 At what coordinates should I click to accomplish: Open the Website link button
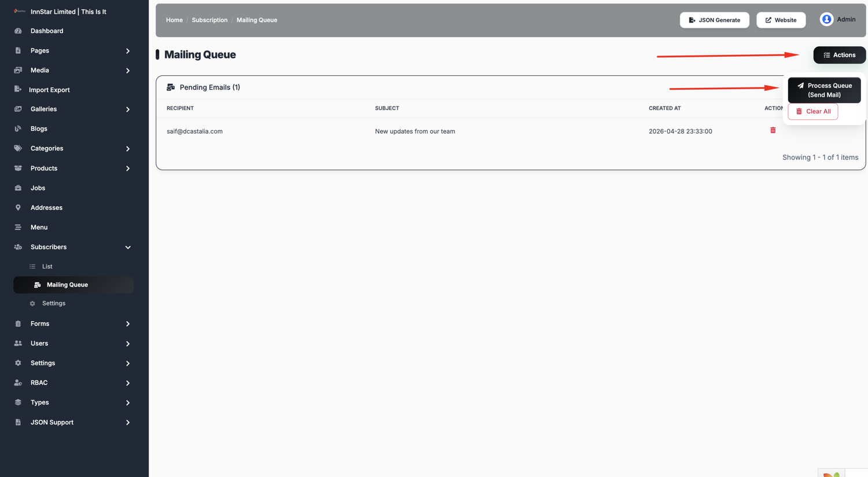coord(781,20)
